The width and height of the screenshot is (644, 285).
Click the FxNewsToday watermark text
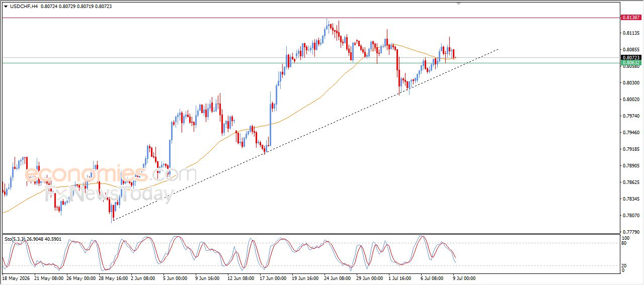click(109, 195)
